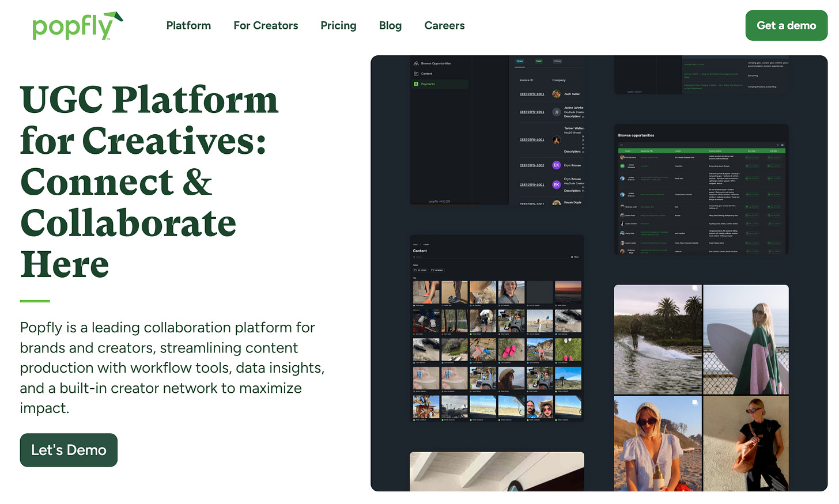This screenshot has height=504, width=839.
Task: Click the UGC Platform for Creatives headline
Action: click(149, 181)
